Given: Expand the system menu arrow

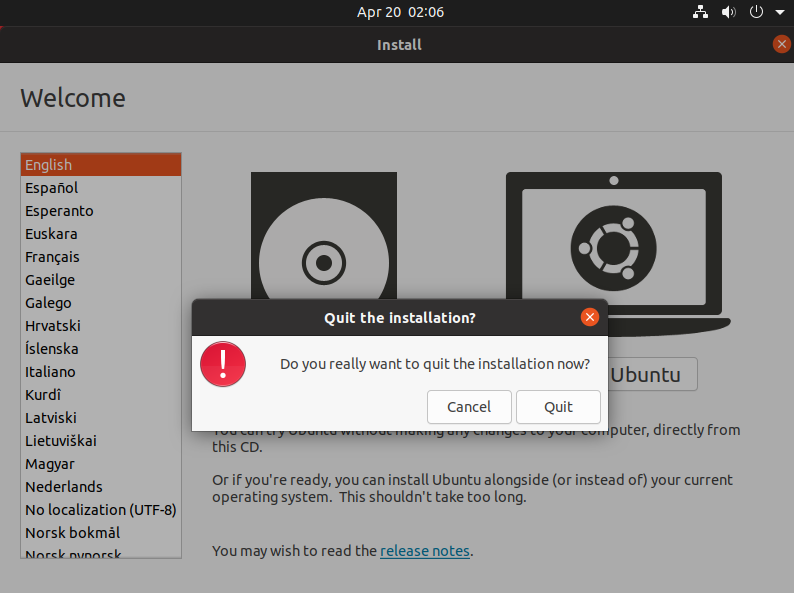Looking at the screenshot, I should point(780,12).
